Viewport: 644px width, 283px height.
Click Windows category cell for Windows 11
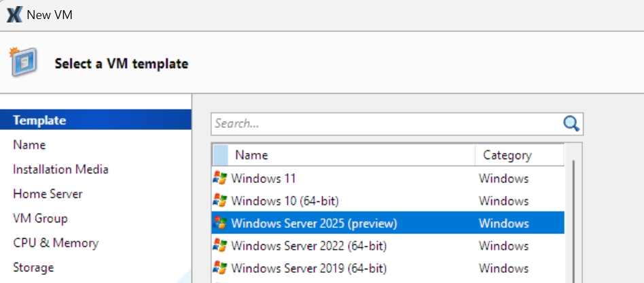point(503,178)
